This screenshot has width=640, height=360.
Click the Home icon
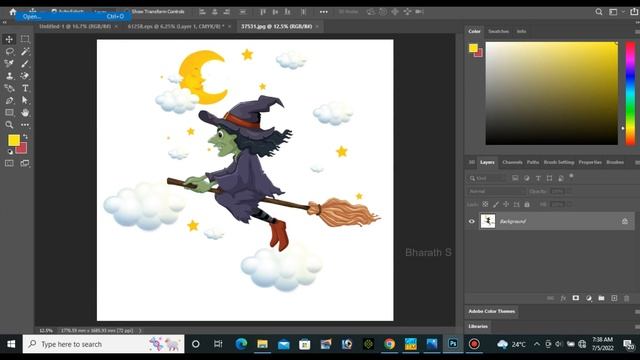[x=13, y=11]
